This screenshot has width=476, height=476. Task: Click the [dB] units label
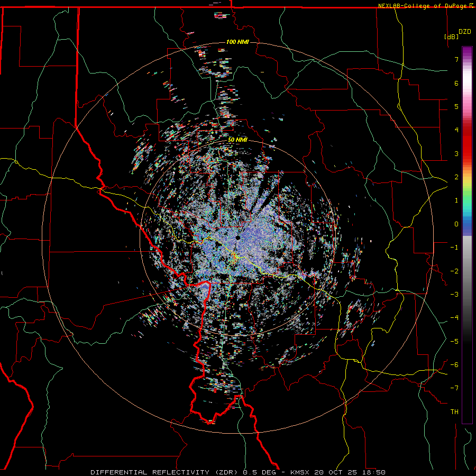452,36
